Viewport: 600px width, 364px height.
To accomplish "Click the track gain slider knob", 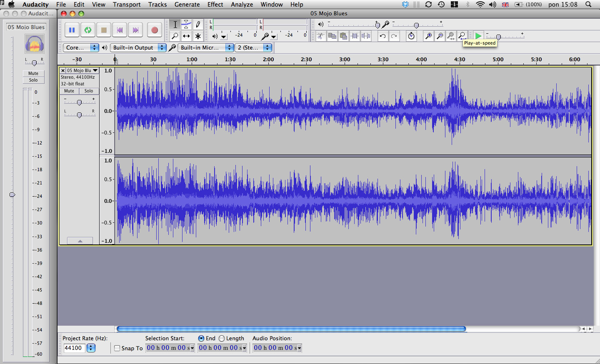I will pyautogui.click(x=79, y=102).
